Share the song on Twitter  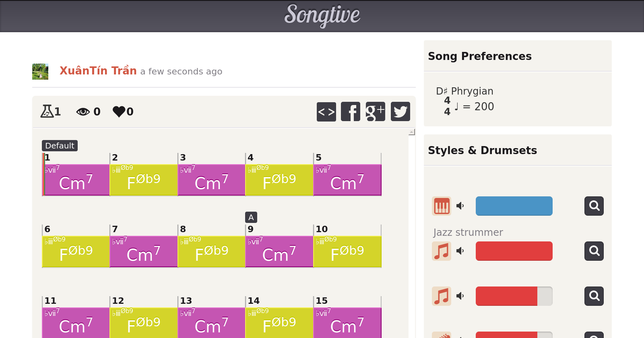click(400, 111)
